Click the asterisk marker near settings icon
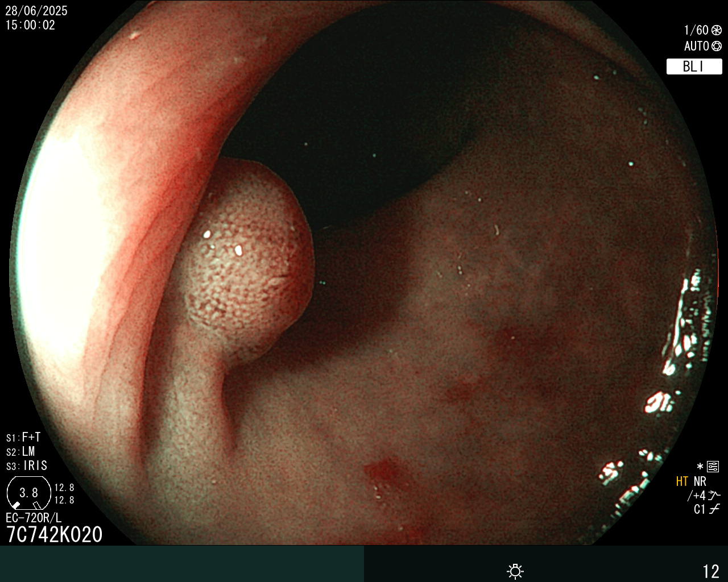This screenshot has width=728, height=582. [700, 467]
